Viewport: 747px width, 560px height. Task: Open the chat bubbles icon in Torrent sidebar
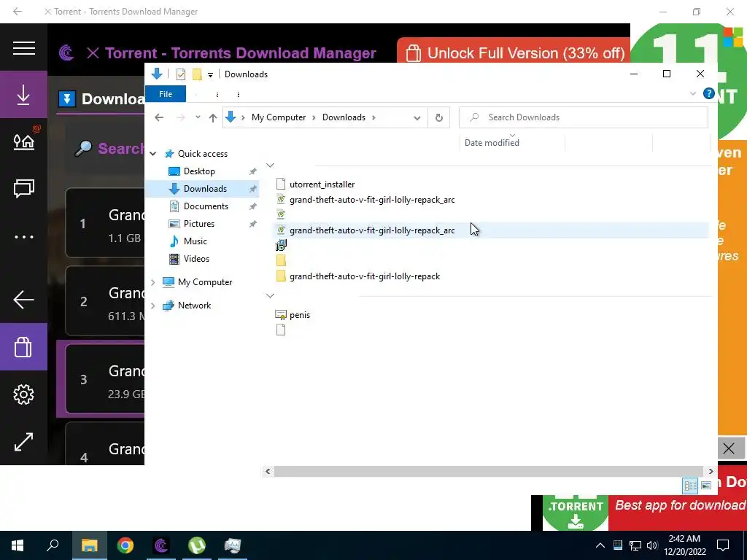click(24, 188)
